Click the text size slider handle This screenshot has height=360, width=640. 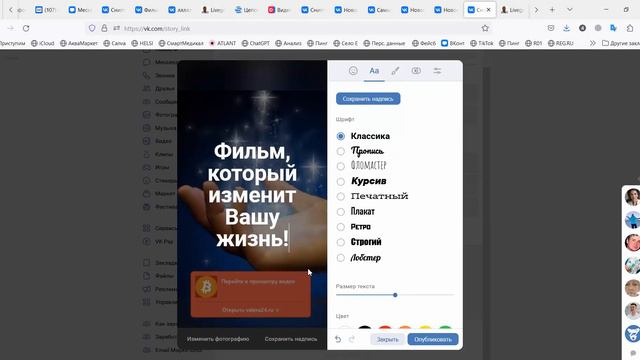tap(395, 295)
